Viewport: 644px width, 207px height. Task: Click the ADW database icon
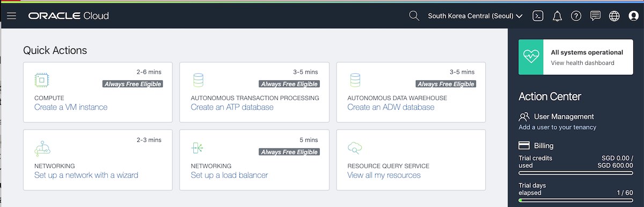(x=355, y=80)
